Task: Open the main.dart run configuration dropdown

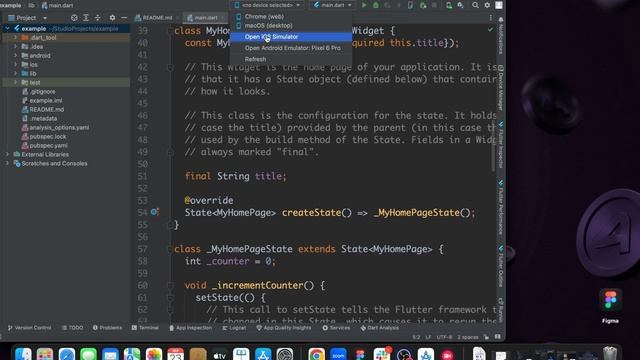Action: click(332, 5)
